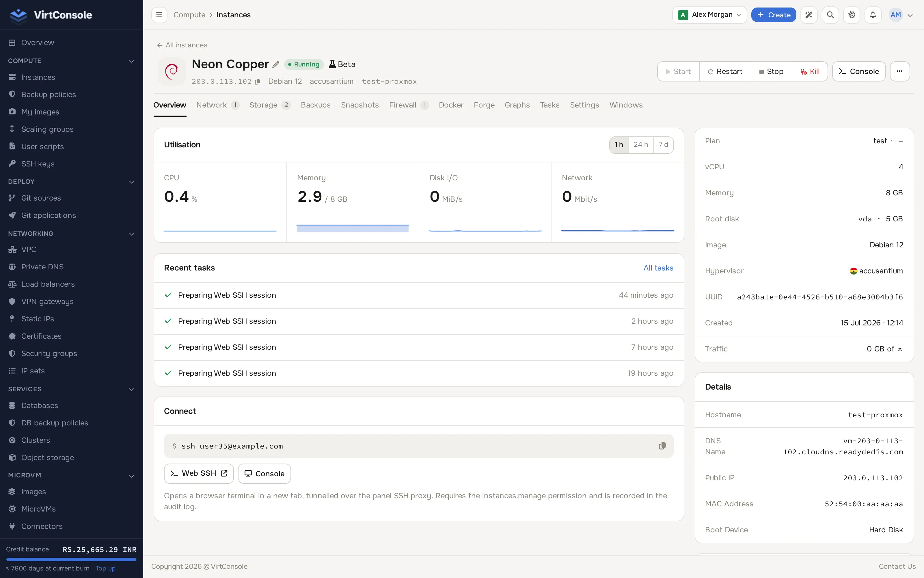This screenshot has width=924, height=578.
Task: Open Scaling groups in sidebar
Action: point(47,129)
